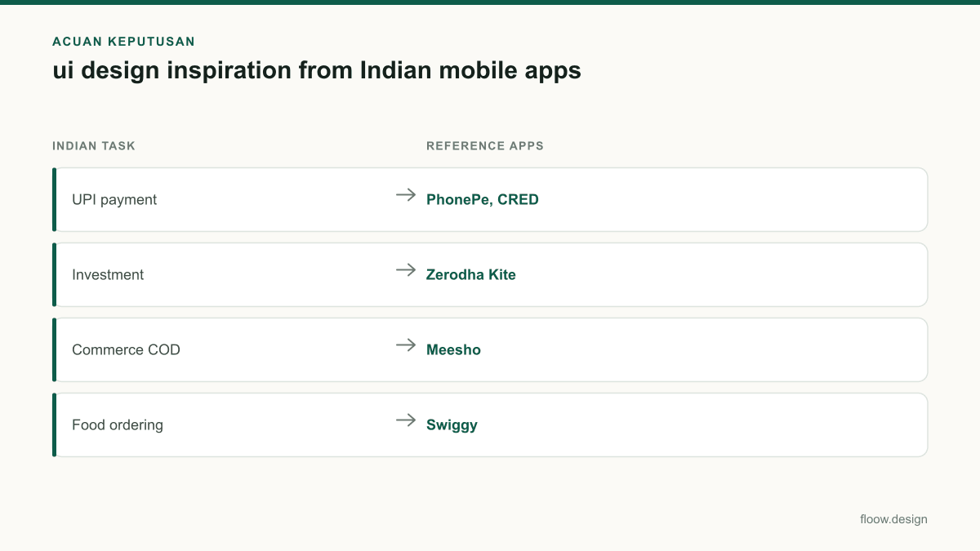Select the 'Commerce COD' task text
The image size is (980, 551).
coord(126,350)
